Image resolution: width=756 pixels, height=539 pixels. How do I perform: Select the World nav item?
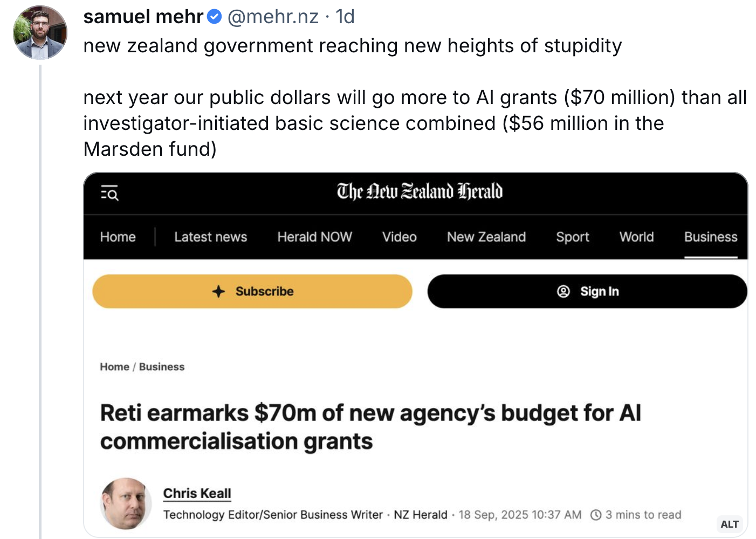[636, 237]
